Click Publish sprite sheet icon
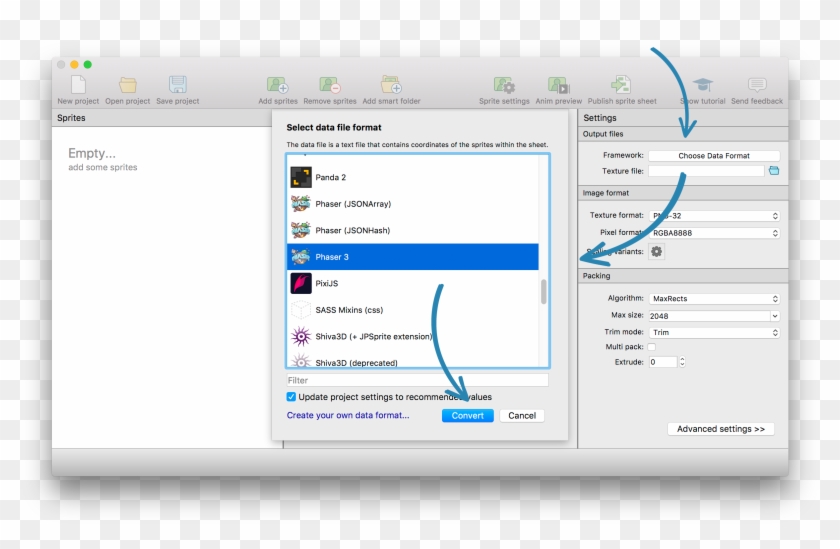The height and width of the screenshot is (549, 840). pos(621,85)
